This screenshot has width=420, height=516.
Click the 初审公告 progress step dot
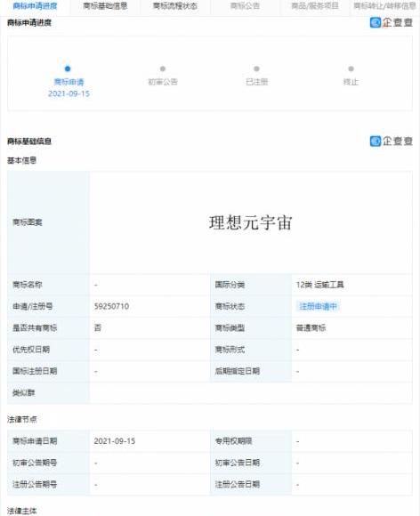click(163, 69)
